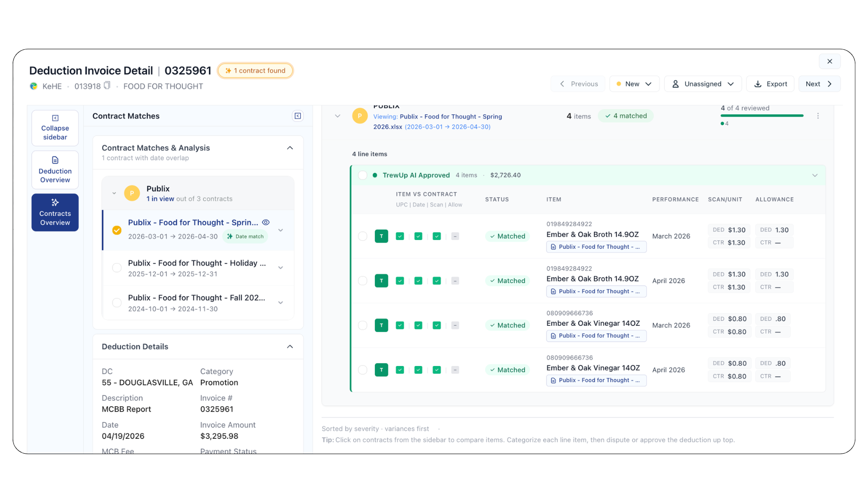Select the Publix Fall 2024 contract radio
This screenshot has width=868, height=488.
pyautogui.click(x=117, y=303)
